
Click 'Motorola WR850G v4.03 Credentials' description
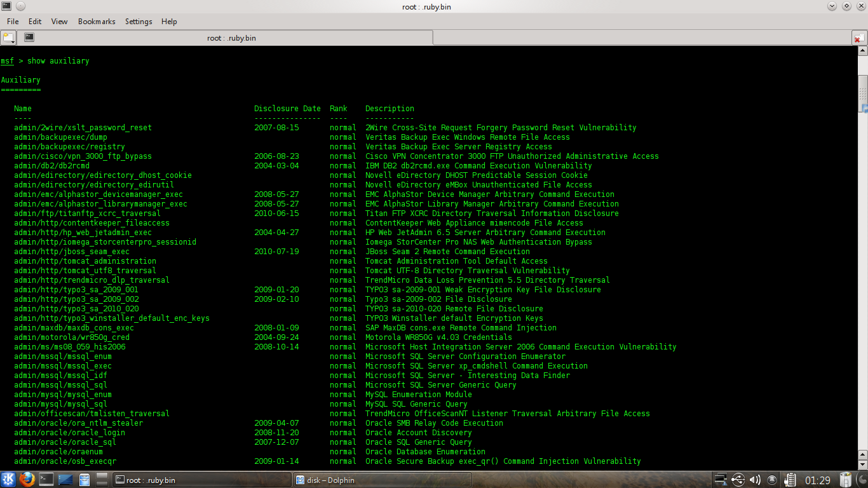point(438,337)
